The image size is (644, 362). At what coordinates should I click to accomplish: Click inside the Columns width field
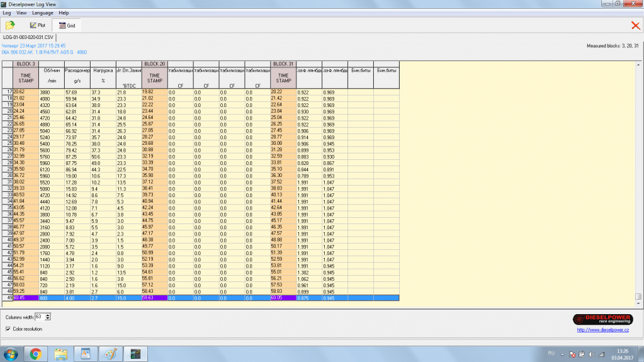(x=40, y=316)
